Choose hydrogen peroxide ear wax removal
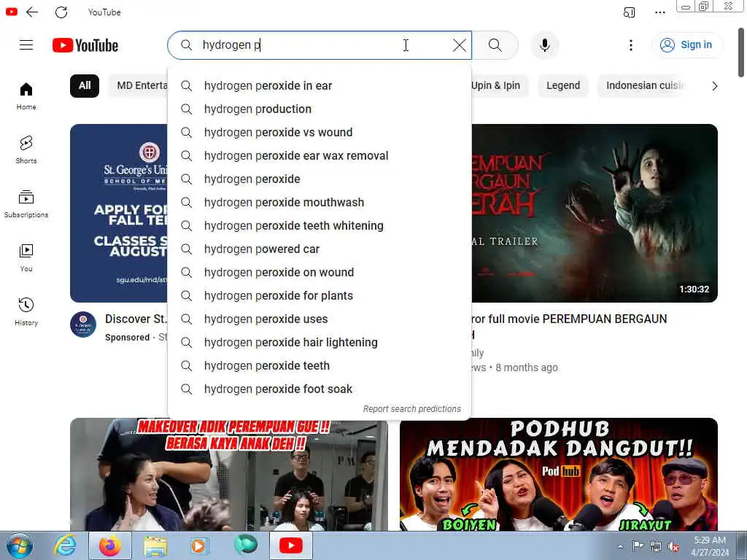 [320, 156]
